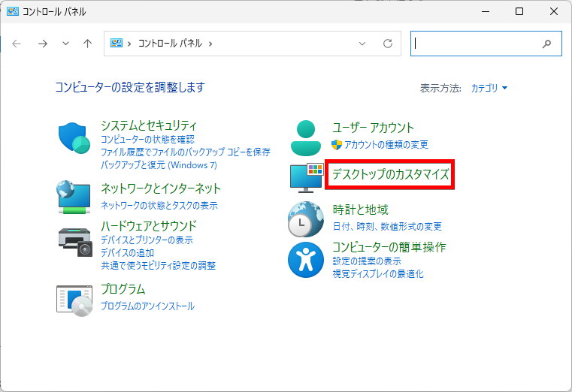572x392 pixels.
Task: Open 共通で使うモビリティ設定の調整 link
Action: coord(159,266)
